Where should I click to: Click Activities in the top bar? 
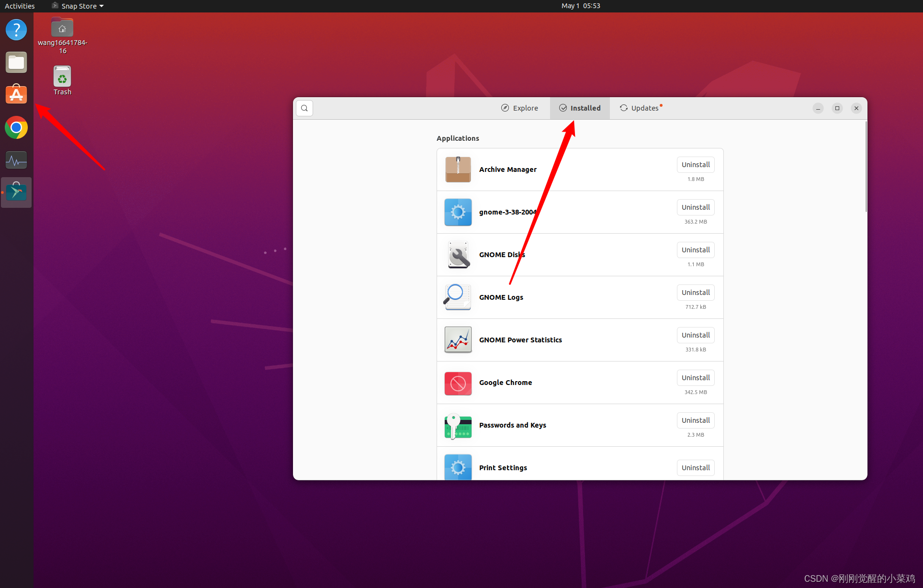tap(20, 6)
